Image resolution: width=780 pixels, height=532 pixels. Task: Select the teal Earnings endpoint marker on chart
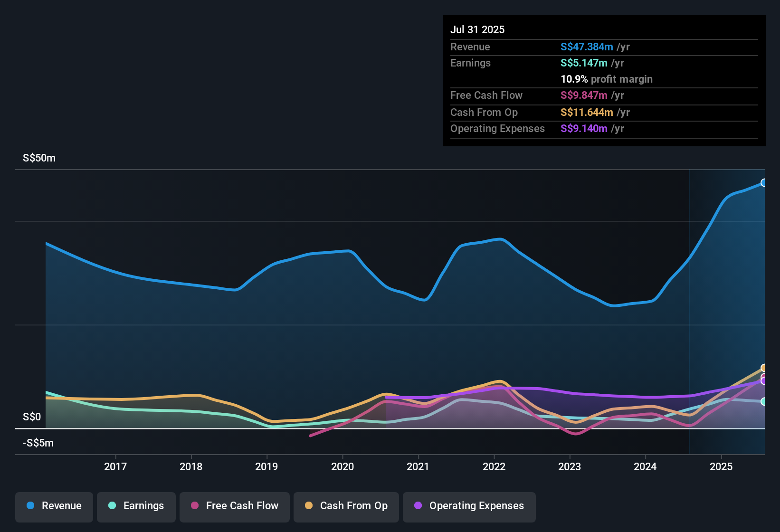763,401
